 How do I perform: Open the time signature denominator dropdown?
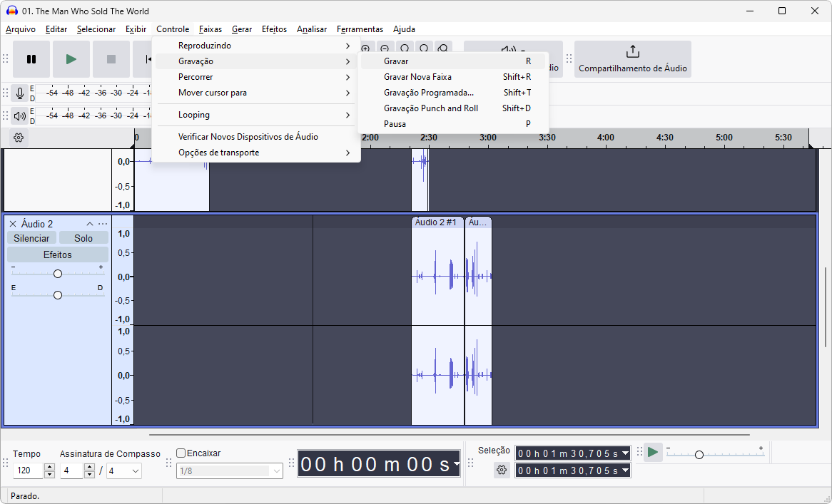click(x=124, y=471)
